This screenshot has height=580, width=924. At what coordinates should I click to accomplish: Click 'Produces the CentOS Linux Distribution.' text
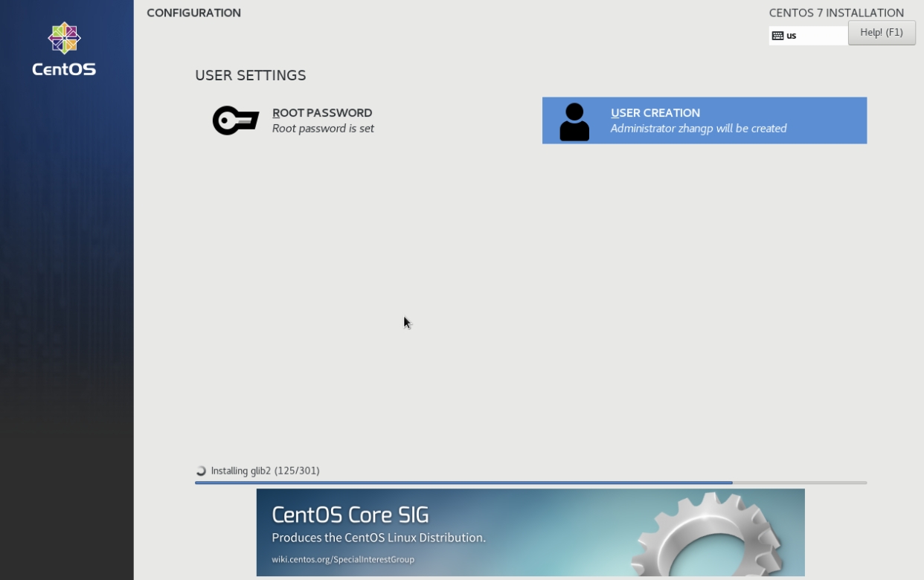coord(379,538)
